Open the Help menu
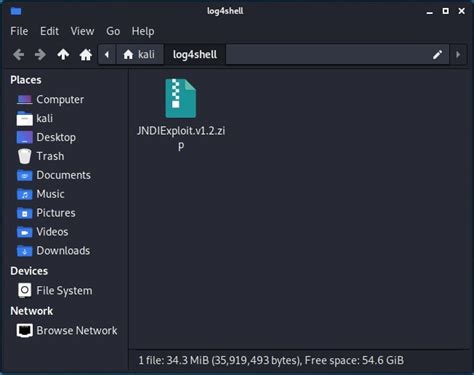The image size is (474, 375). click(143, 31)
